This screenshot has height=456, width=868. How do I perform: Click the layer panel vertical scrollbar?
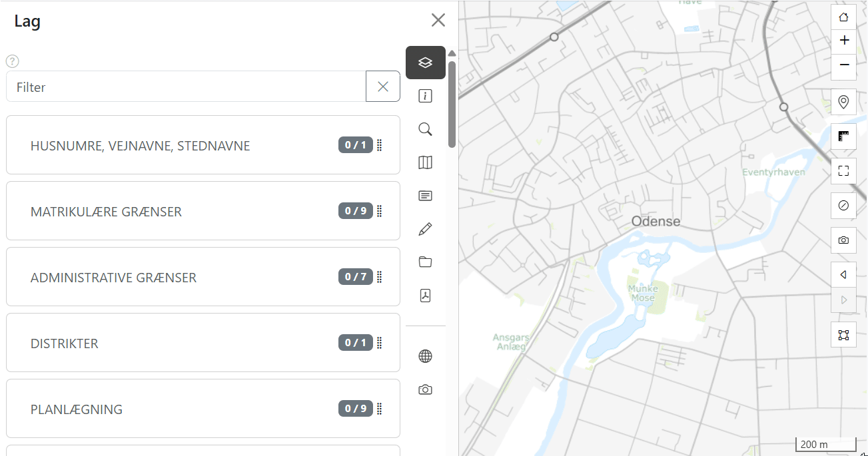(x=452, y=105)
